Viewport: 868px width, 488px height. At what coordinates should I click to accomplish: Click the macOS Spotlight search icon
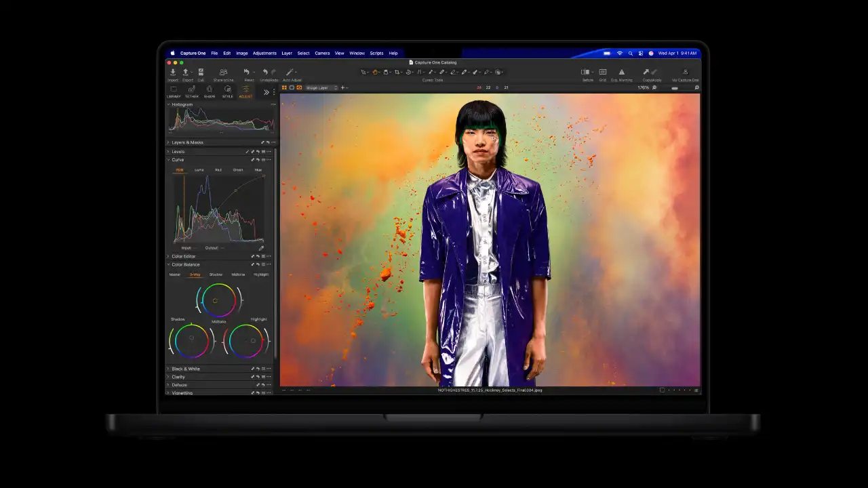[630, 53]
